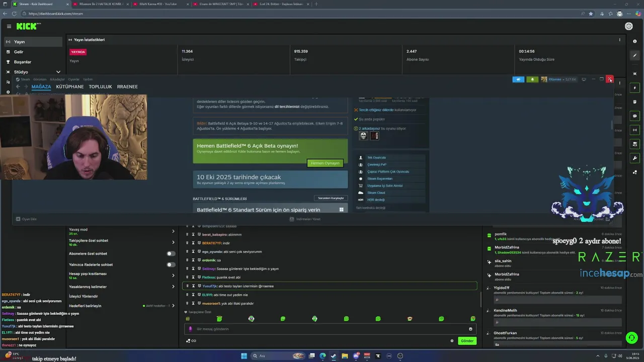Open Tek Oyunculu feature link
The height and width of the screenshot is (362, 644).
(x=376, y=157)
